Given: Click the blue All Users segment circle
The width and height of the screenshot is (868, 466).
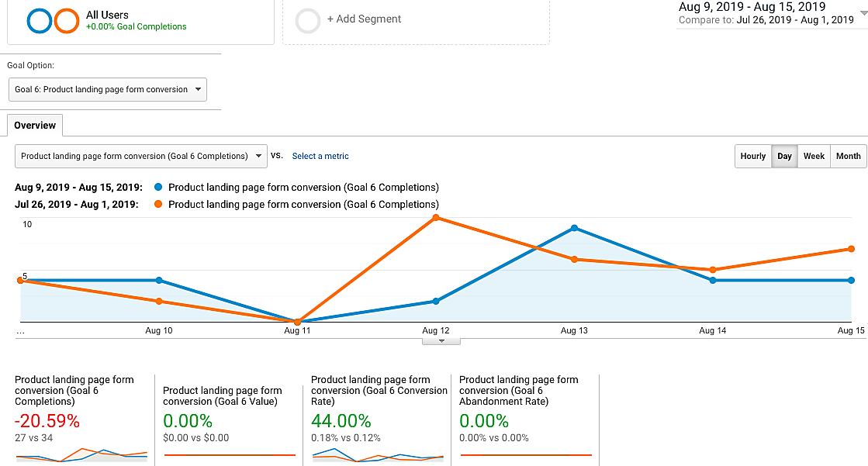Looking at the screenshot, I should point(39,21).
